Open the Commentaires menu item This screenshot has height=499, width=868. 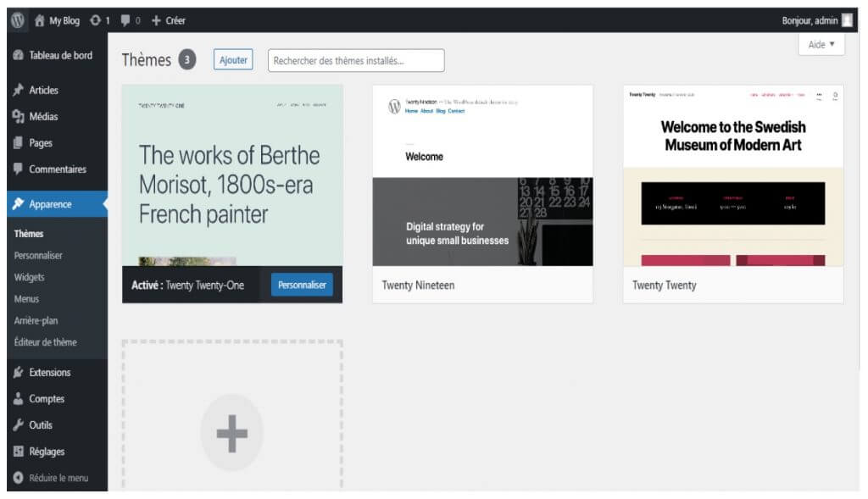tap(58, 169)
